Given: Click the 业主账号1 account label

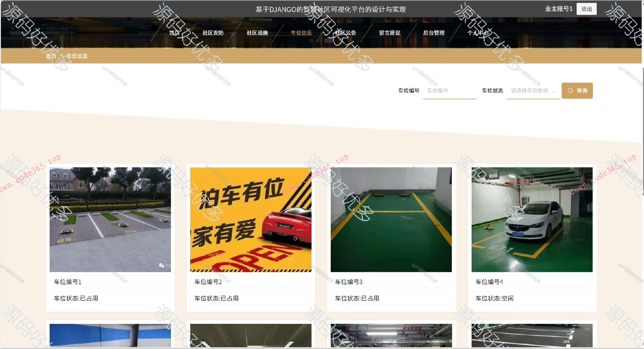Looking at the screenshot, I should click(x=558, y=9).
